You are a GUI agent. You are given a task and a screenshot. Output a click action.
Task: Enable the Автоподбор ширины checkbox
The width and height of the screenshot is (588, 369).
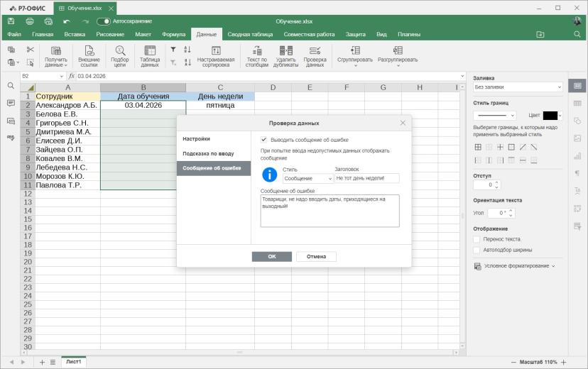(477, 250)
